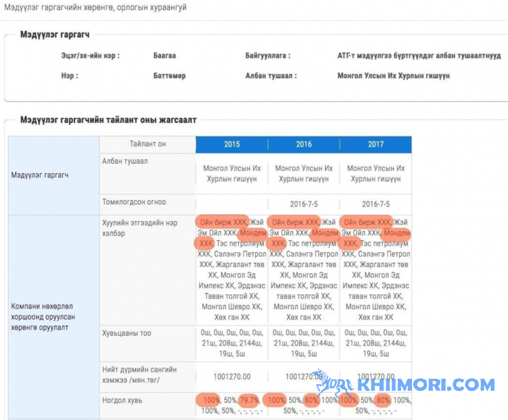The image size is (508, 420).
Task: Click the 'Тайлант он' header cell
Action: [147, 144]
